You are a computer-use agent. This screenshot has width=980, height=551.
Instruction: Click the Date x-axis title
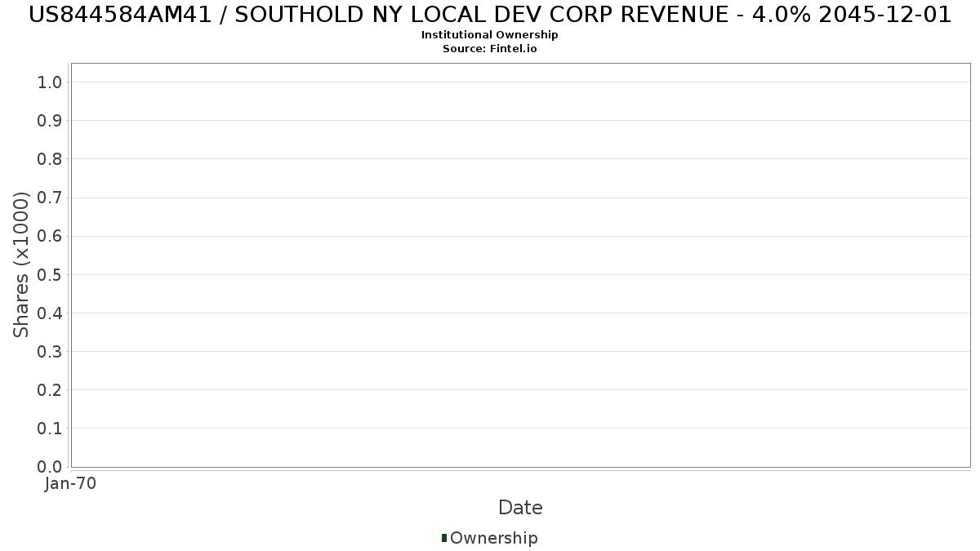coord(520,508)
